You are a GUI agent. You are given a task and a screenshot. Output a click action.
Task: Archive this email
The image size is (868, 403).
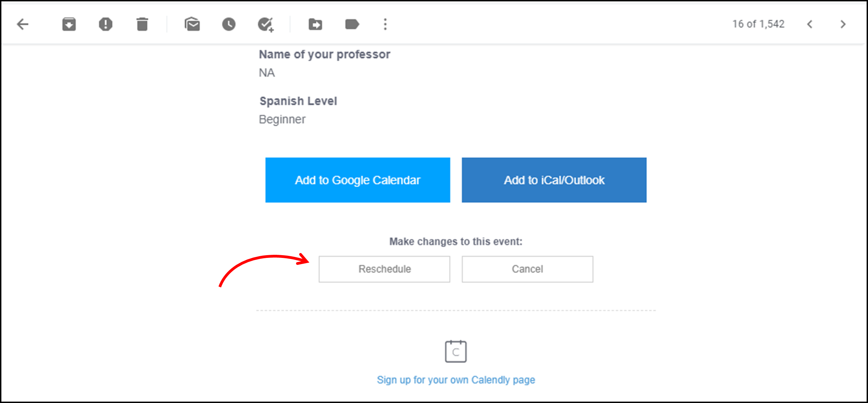coord(69,24)
